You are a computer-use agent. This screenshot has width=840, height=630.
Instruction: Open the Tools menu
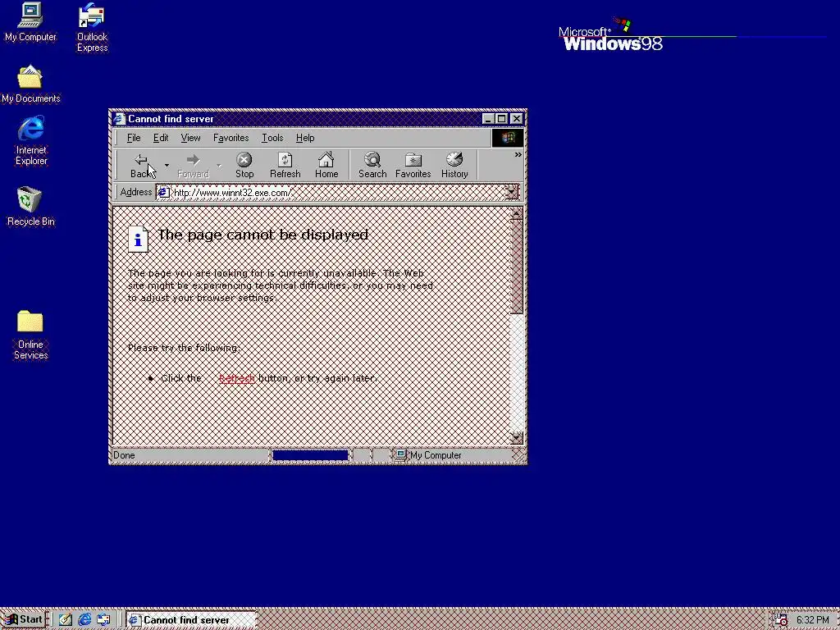pos(272,138)
